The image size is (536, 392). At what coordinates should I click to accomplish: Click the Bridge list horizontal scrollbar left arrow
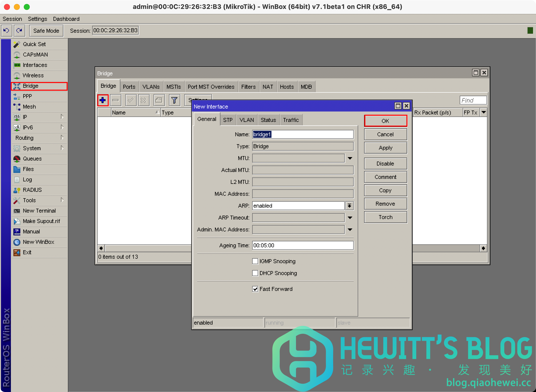pyautogui.click(x=101, y=248)
